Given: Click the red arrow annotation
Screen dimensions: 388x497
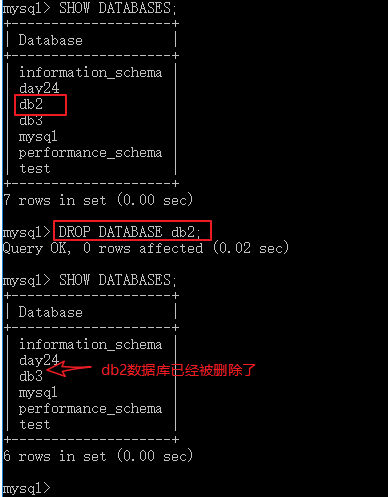Looking at the screenshot, I should pyautogui.click(x=69, y=369).
